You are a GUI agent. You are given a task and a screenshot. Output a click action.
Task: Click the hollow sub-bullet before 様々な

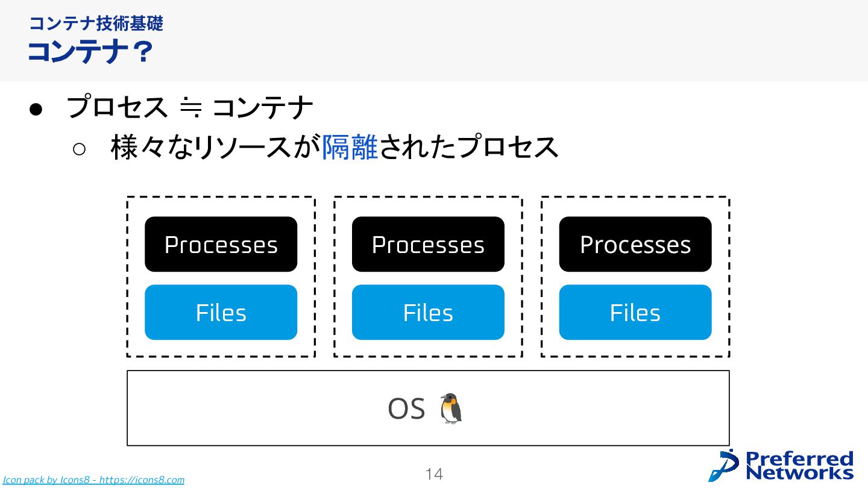pyautogui.click(x=80, y=149)
